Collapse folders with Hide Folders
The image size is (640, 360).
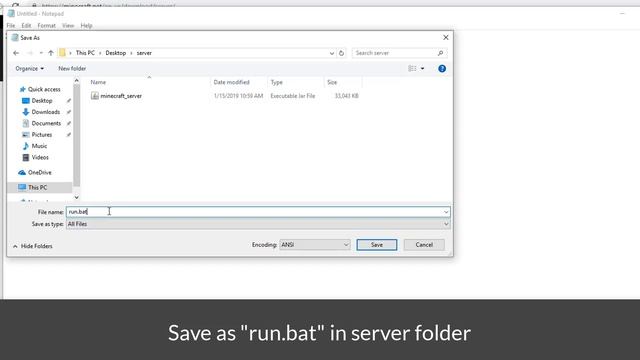[x=33, y=246]
